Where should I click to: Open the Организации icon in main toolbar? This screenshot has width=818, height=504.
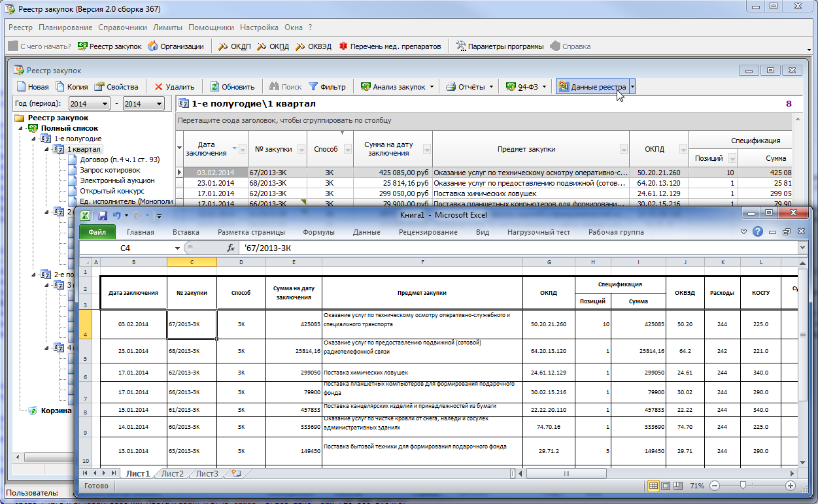[x=153, y=46]
